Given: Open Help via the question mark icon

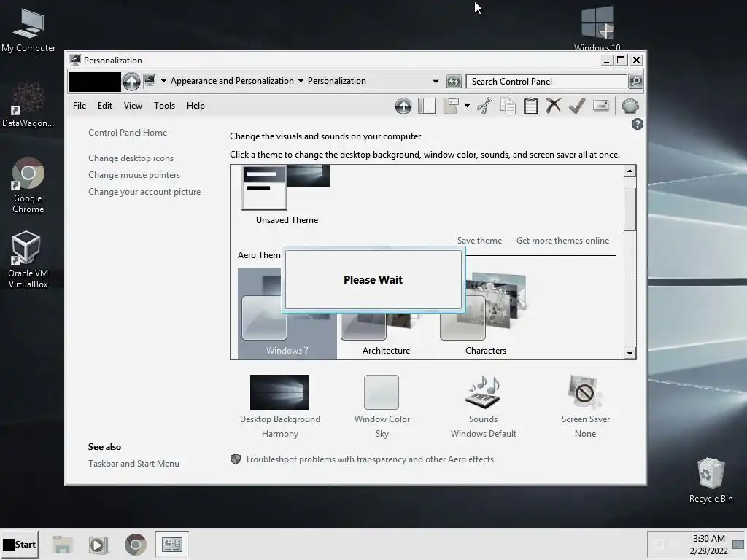Looking at the screenshot, I should 637,124.
